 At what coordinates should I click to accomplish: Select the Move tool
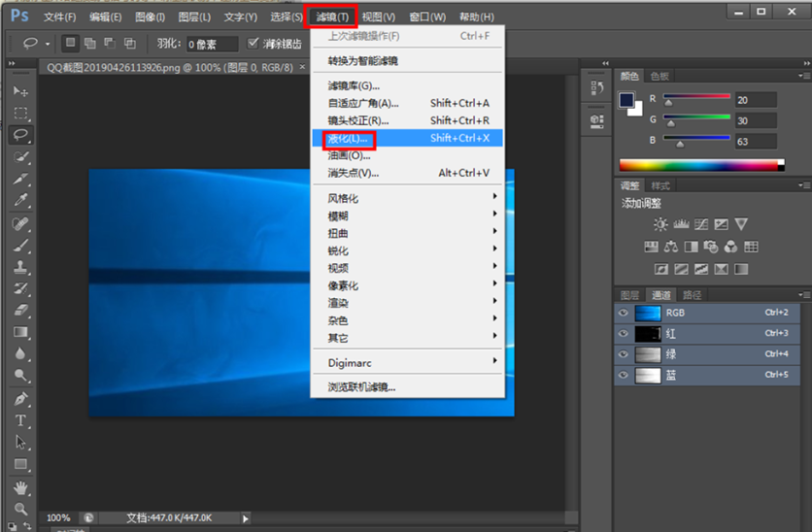point(20,90)
